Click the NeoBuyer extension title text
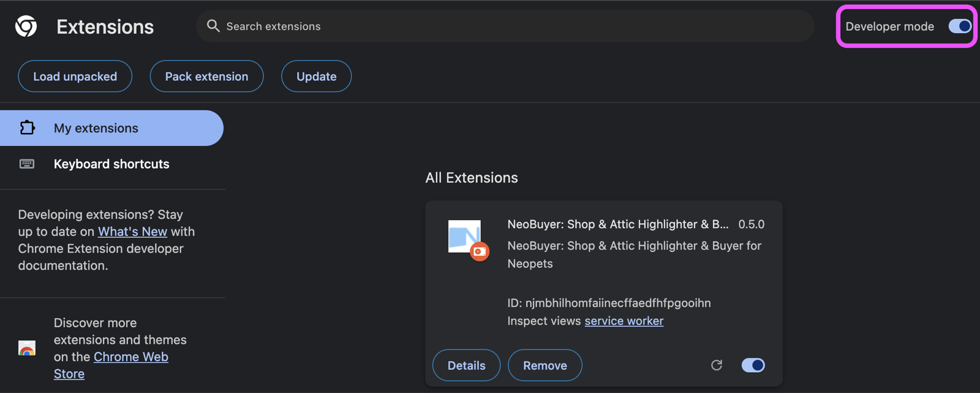Screen dimensions: 980x393 click(x=618, y=224)
